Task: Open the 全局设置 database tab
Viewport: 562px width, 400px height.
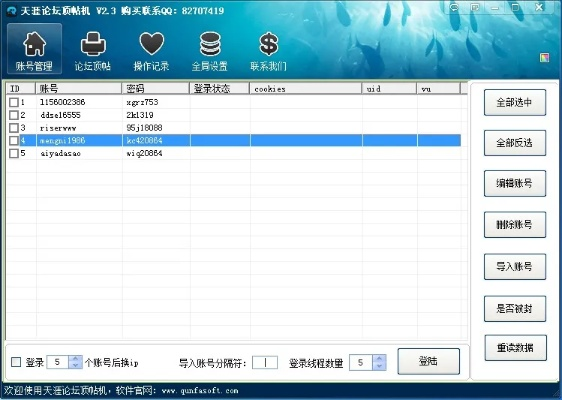Action: point(210,51)
